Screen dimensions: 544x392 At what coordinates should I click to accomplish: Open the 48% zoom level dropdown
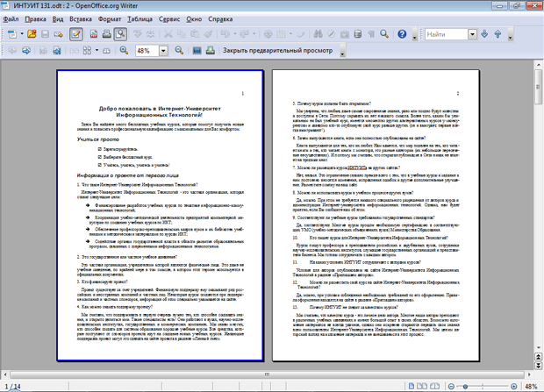[166, 52]
